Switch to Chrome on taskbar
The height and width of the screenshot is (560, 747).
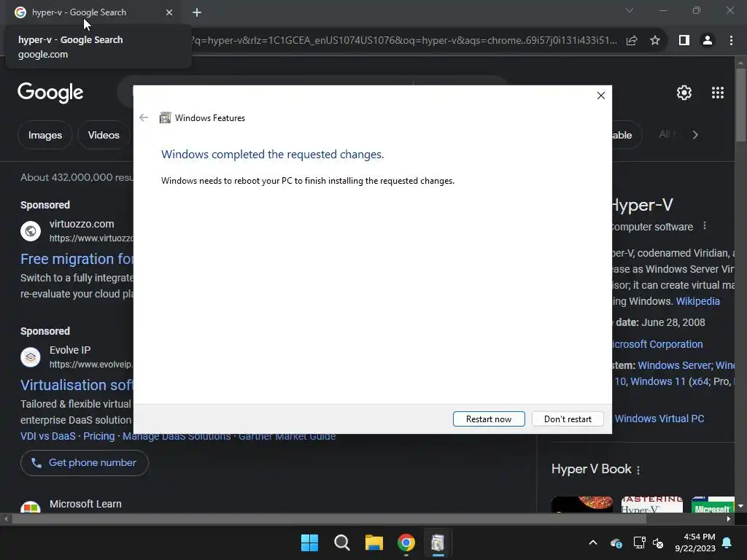point(406,542)
